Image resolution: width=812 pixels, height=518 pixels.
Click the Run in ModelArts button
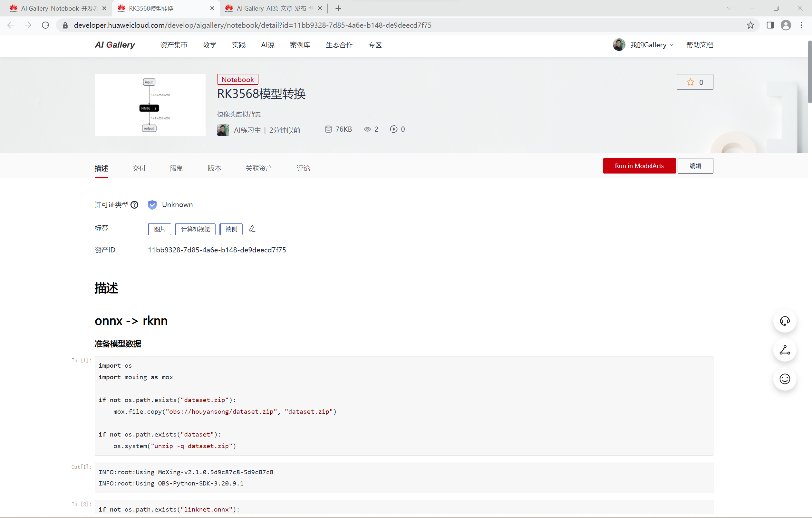tap(639, 166)
